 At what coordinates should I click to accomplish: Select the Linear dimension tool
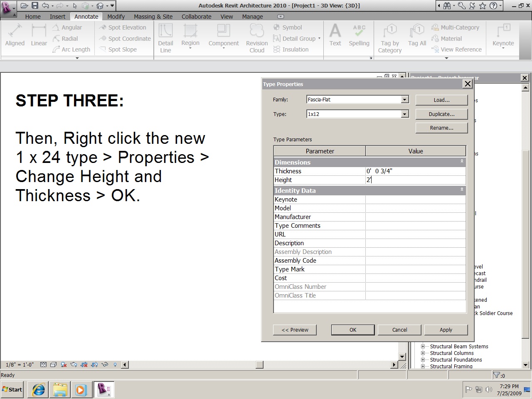[x=39, y=35]
